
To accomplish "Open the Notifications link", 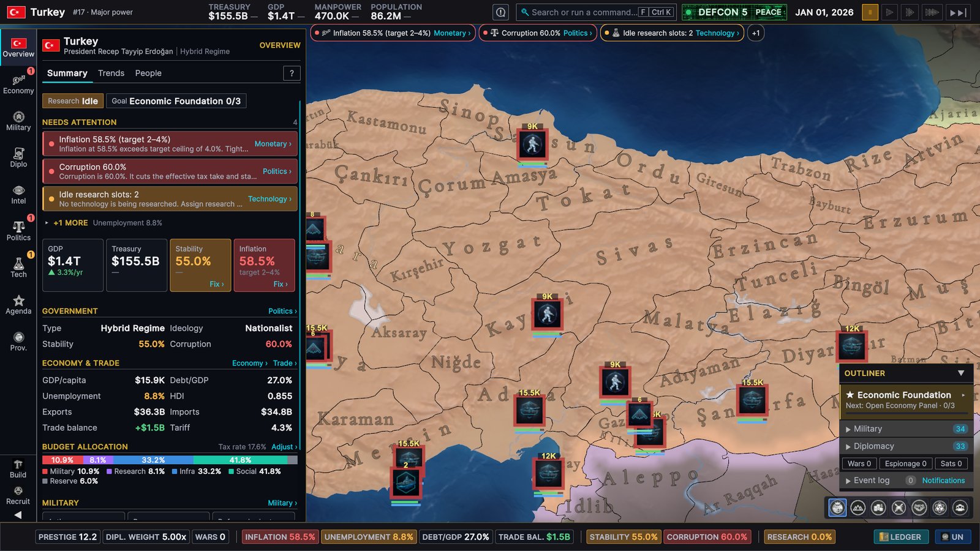I will tap(943, 481).
